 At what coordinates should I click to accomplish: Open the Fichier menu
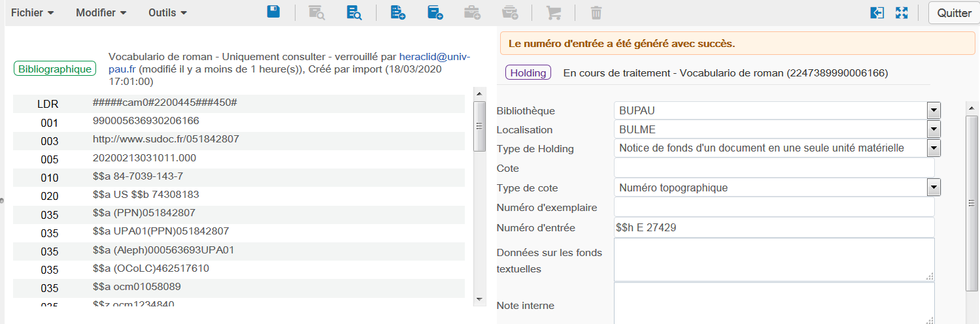coord(33,12)
